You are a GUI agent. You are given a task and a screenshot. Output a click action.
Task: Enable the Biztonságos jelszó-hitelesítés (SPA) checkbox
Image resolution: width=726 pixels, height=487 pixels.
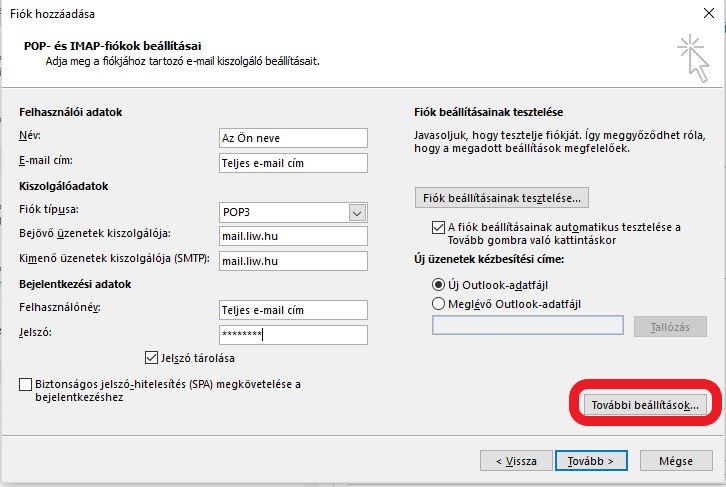pyautogui.click(x=25, y=384)
